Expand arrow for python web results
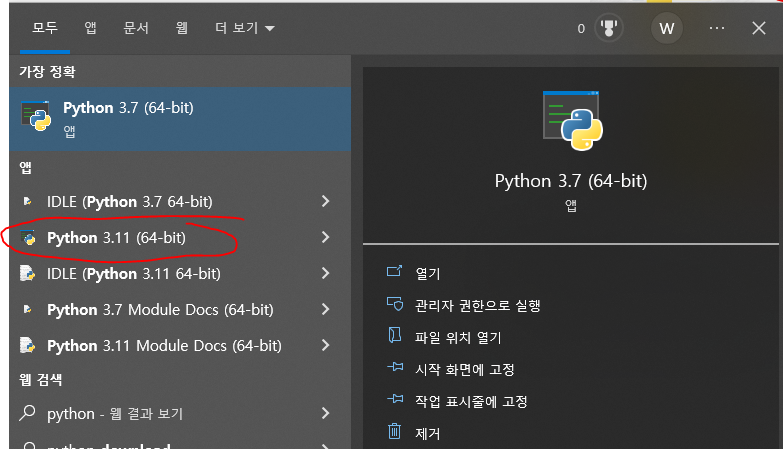 pos(326,413)
